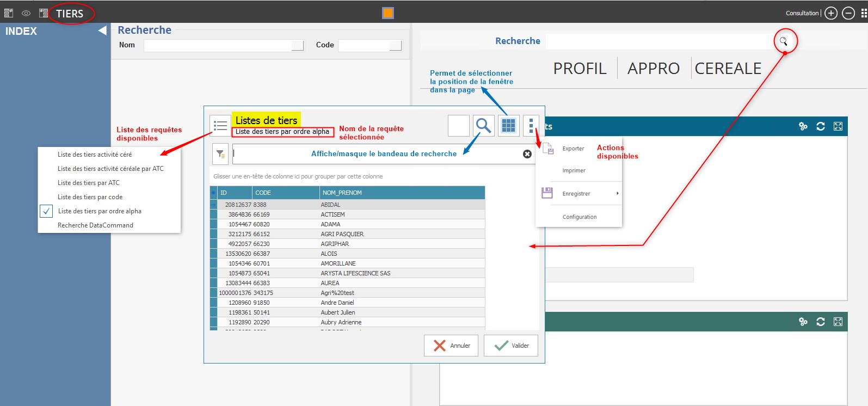
Task: Click the magnifier icon in Listes de tiers
Action: (483, 126)
